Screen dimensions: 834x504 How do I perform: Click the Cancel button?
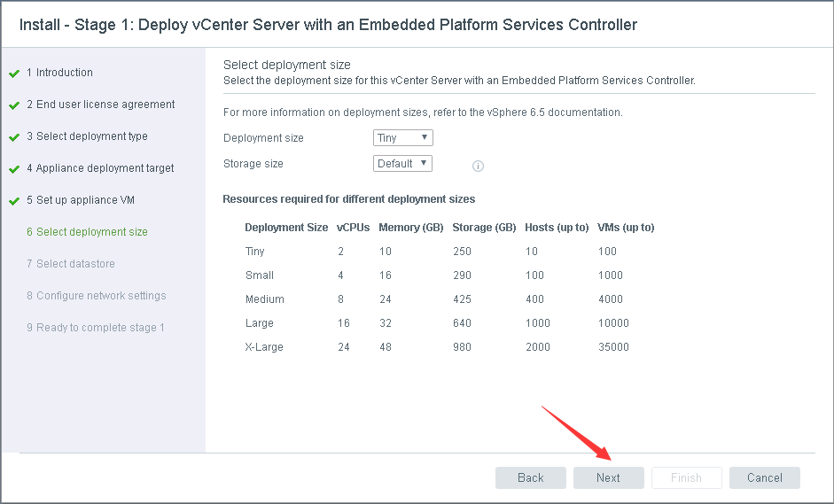[765, 478]
